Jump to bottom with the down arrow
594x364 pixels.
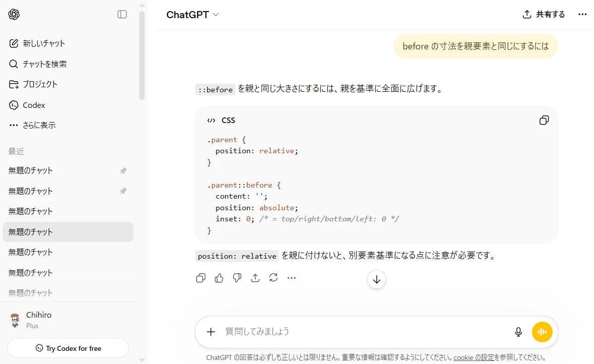coord(377,279)
